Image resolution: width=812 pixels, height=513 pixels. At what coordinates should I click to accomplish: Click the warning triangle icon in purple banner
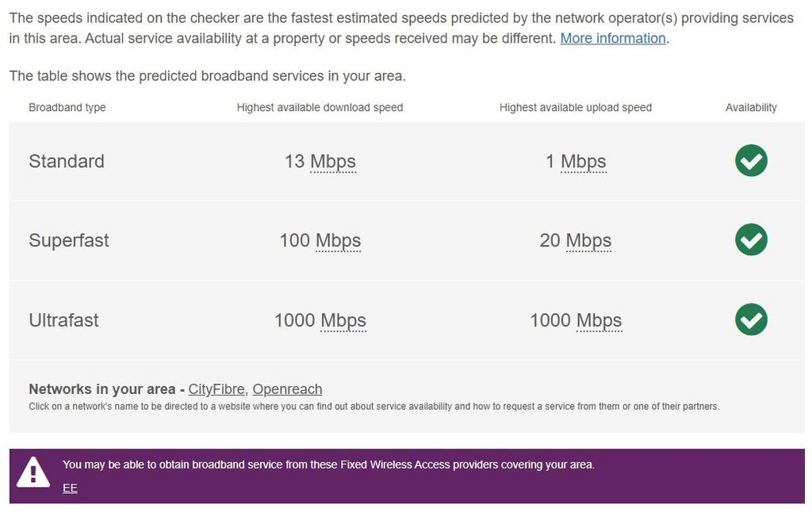[33, 470]
